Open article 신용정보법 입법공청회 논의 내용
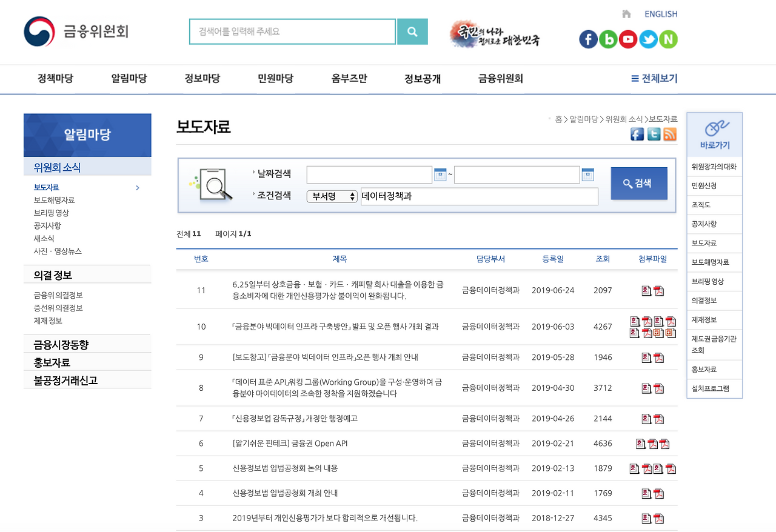 (285, 468)
